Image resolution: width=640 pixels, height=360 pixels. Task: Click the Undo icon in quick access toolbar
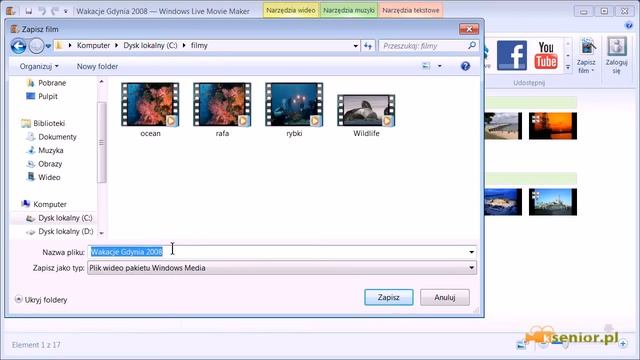[x=42, y=11]
